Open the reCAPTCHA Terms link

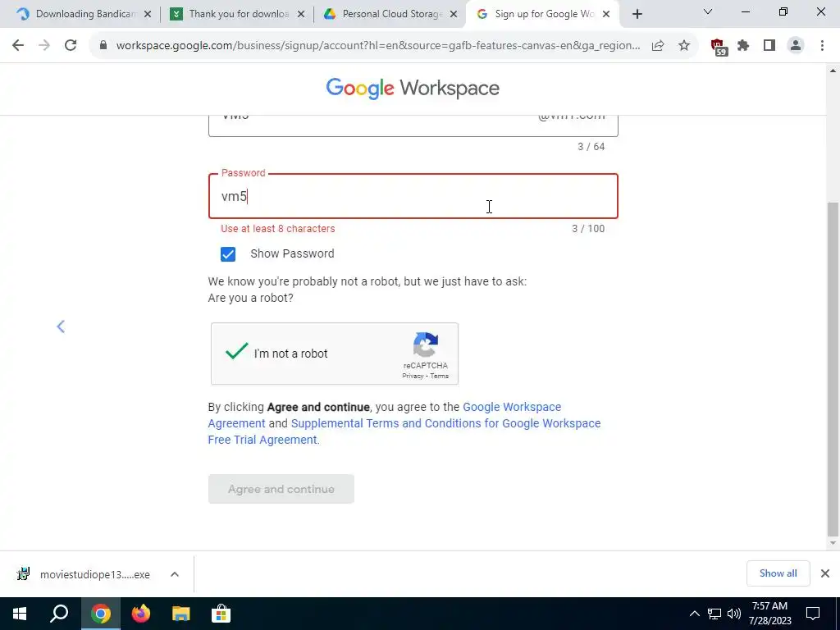[x=440, y=376]
